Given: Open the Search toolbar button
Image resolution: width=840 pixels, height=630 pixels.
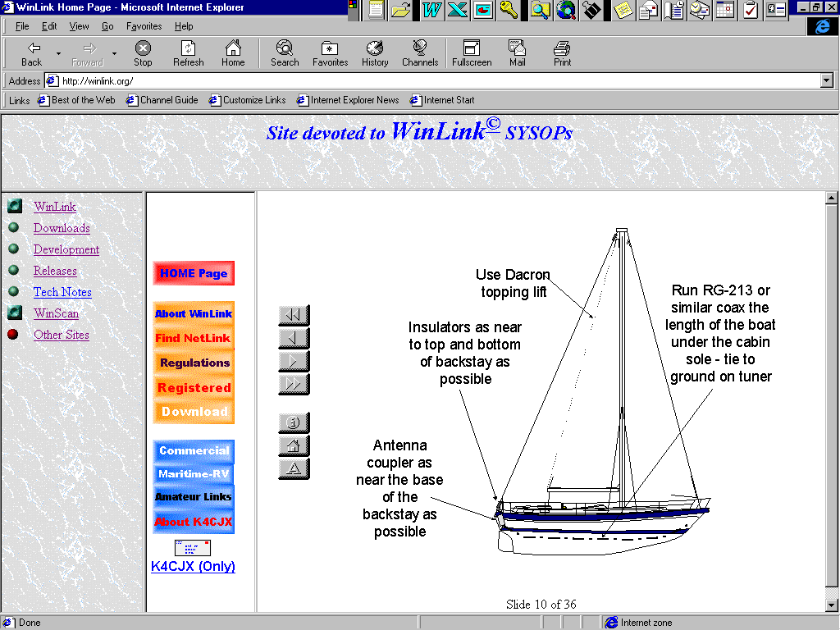Looking at the screenshot, I should (x=285, y=53).
